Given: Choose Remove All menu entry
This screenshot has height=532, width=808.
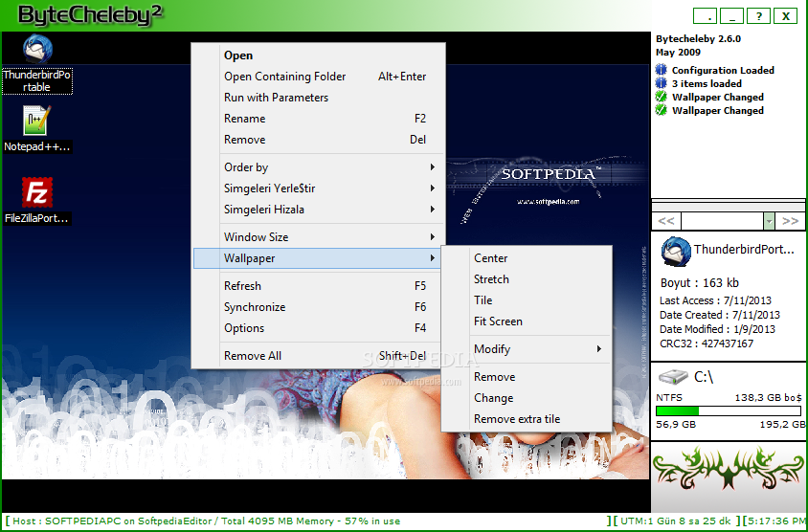Looking at the screenshot, I should point(318,356).
